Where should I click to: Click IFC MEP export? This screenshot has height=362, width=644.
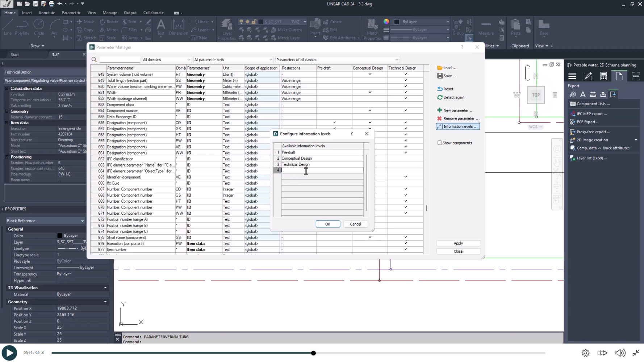click(588, 114)
